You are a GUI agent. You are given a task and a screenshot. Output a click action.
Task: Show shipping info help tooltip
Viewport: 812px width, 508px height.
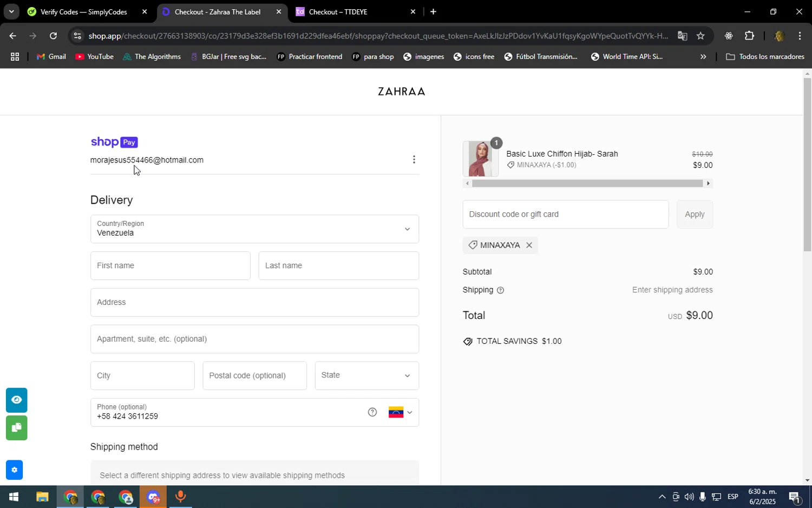click(500, 290)
